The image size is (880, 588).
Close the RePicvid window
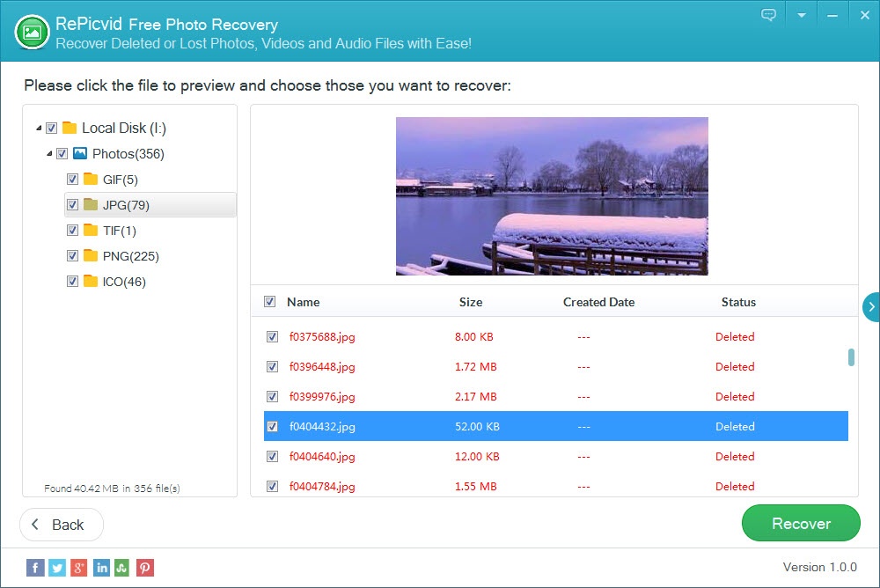(x=865, y=15)
